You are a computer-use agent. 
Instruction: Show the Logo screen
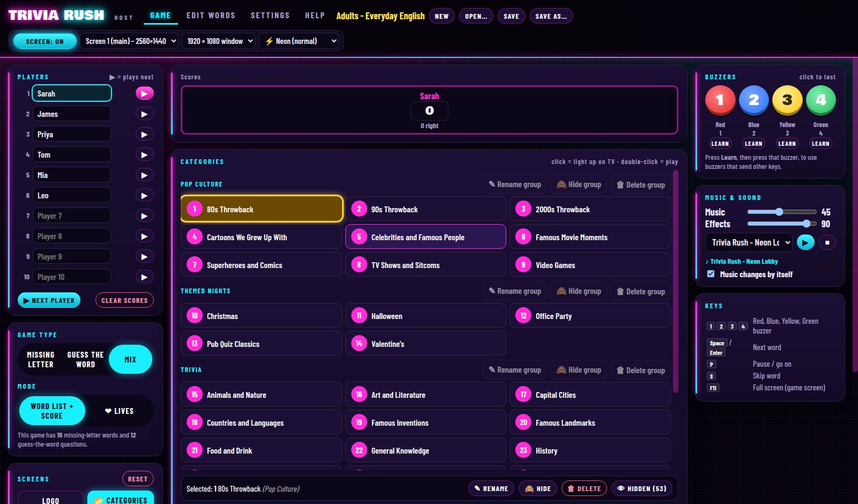pos(50,499)
